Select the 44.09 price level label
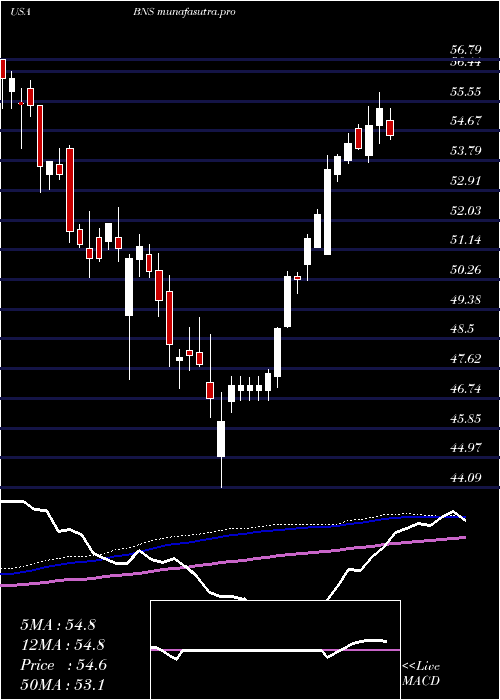Image resolution: width=500 pixels, height=700 pixels. [x=466, y=478]
